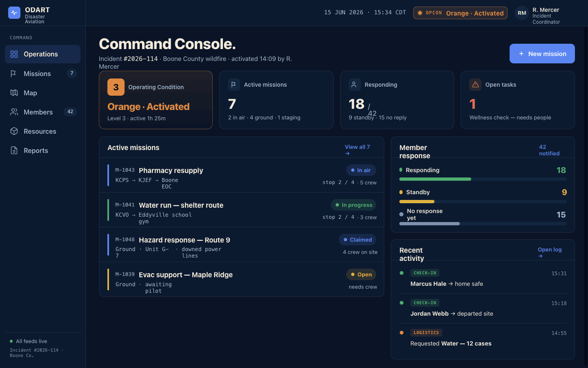The height and width of the screenshot is (368, 588).
Task: Click the Standby count 9
Action: (564, 192)
